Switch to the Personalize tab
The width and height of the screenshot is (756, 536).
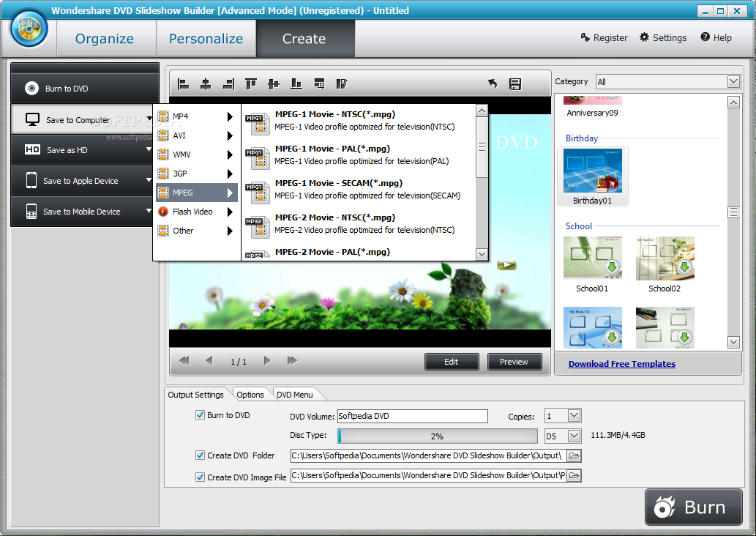[x=206, y=39]
